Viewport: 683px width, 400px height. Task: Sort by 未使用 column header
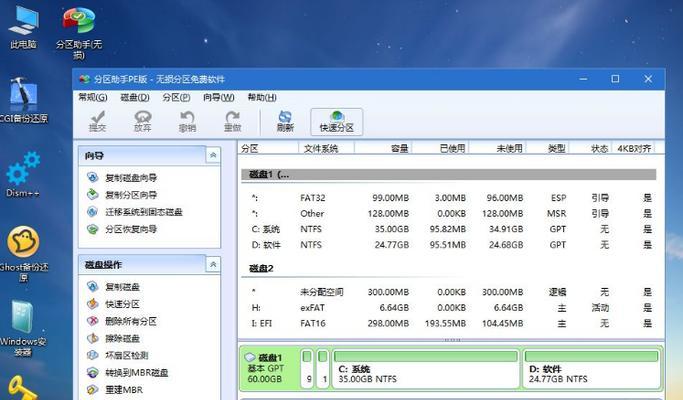[497, 148]
